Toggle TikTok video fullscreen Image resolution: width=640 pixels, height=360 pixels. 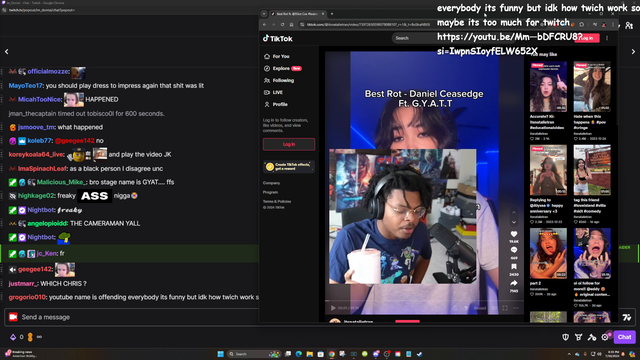coord(505,308)
